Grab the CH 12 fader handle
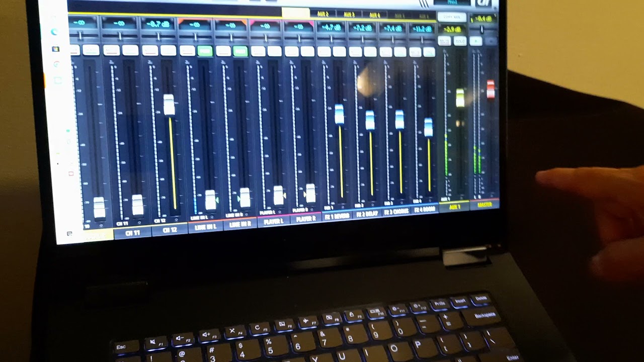The height and width of the screenshot is (362, 644). point(170,105)
